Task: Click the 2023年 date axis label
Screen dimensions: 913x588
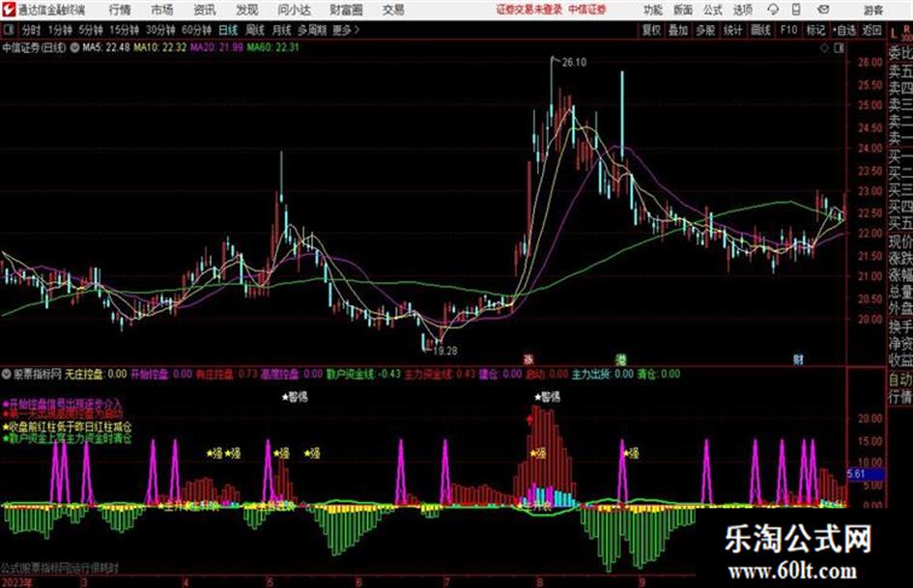Action: click(x=16, y=582)
